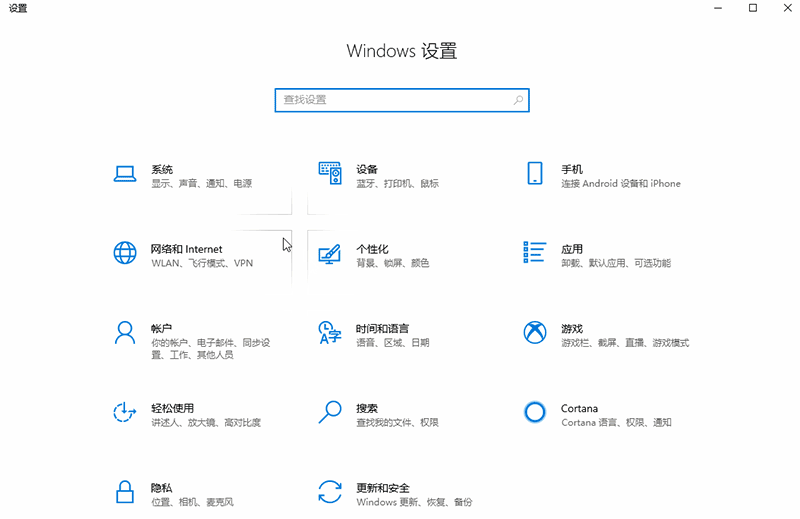
Task: Go to 设备 settings title
Action: (367, 169)
